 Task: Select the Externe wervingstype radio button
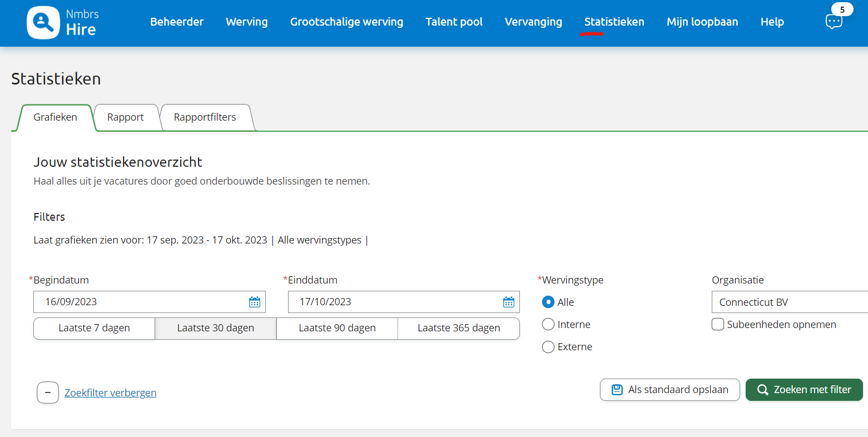point(548,346)
